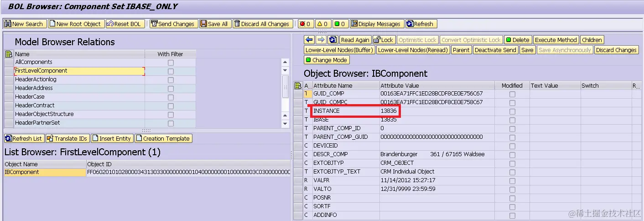644x221 pixels.
Task: Click Execute Method button
Action: [x=556, y=40]
